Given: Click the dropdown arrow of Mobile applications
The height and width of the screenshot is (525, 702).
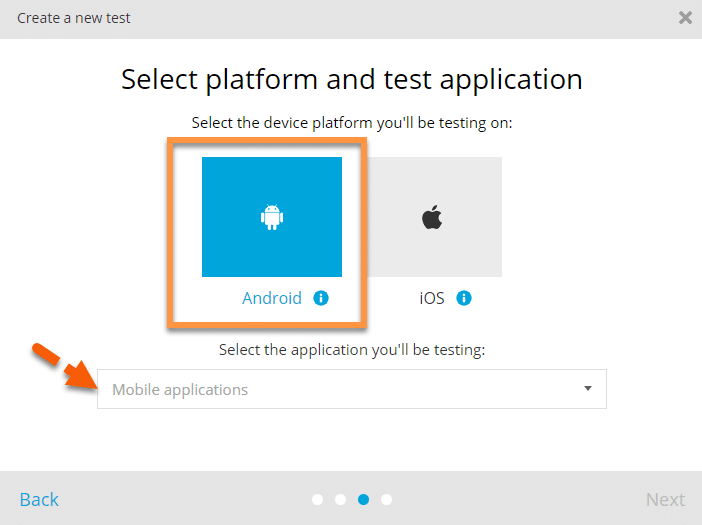Looking at the screenshot, I should pyautogui.click(x=588, y=388).
